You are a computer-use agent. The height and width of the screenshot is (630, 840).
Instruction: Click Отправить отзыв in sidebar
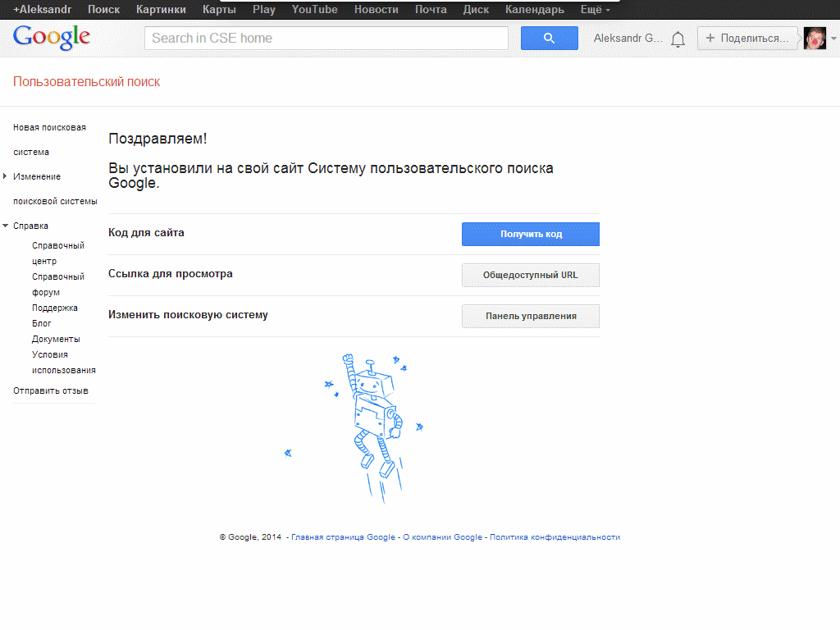pos(51,391)
